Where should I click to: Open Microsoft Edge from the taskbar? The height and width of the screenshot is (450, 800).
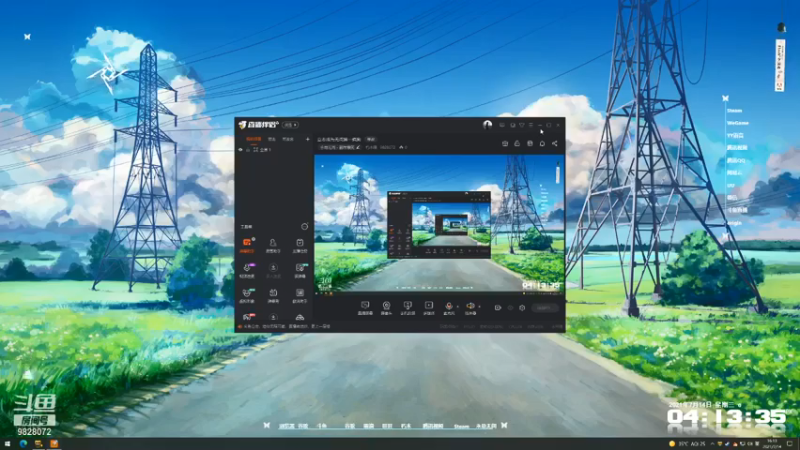(23, 444)
